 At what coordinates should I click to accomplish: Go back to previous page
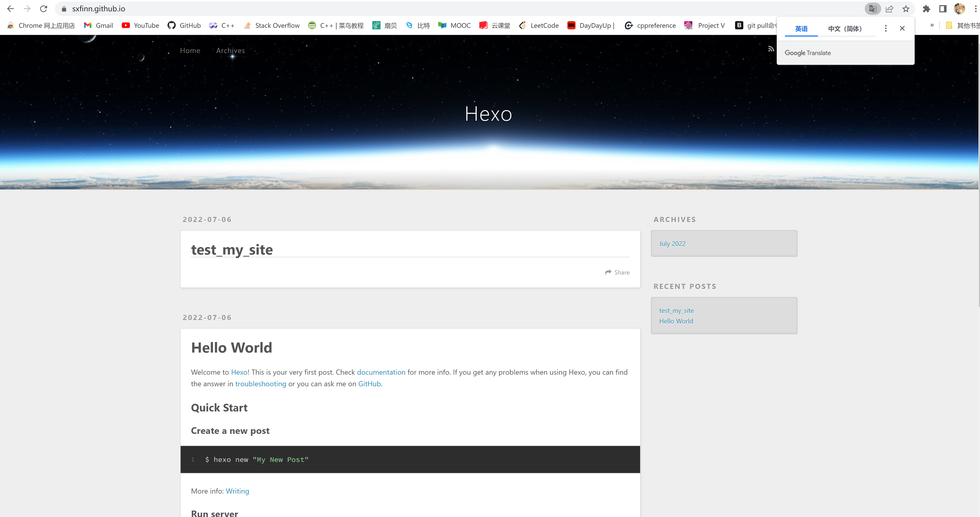tap(11, 9)
